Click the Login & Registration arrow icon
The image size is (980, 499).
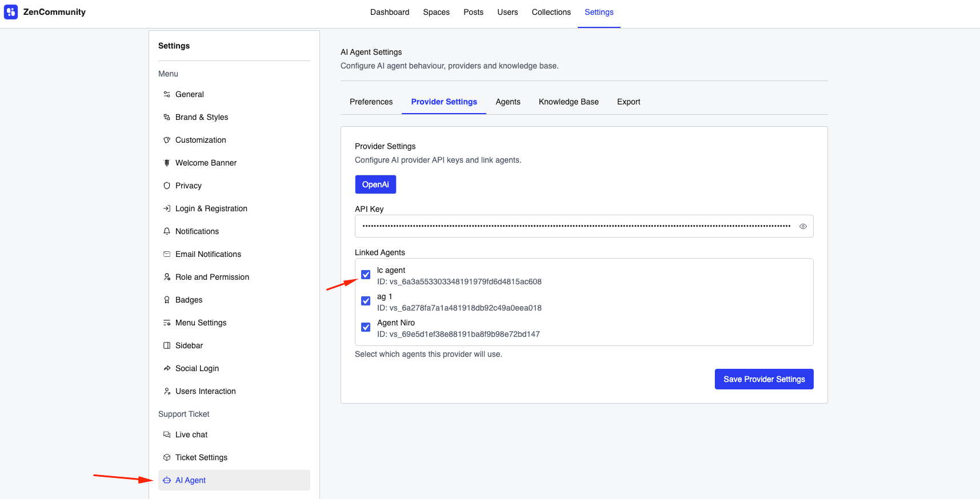pos(167,208)
